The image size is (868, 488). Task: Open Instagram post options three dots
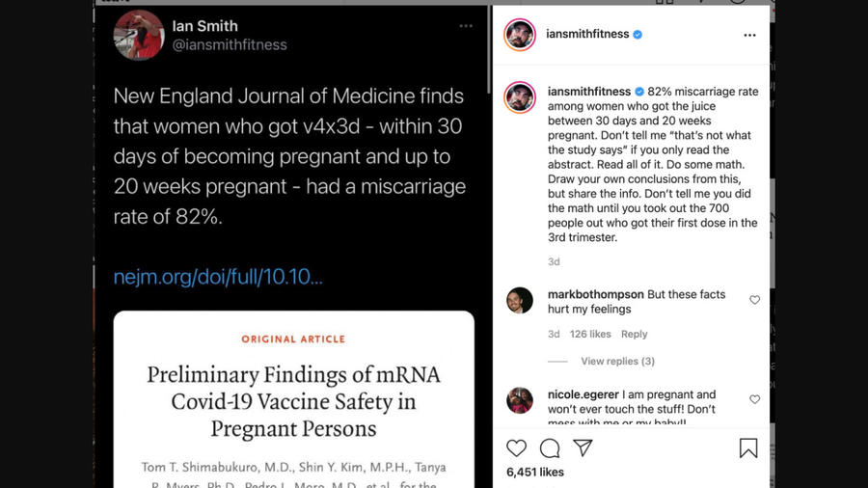pyautogui.click(x=749, y=35)
